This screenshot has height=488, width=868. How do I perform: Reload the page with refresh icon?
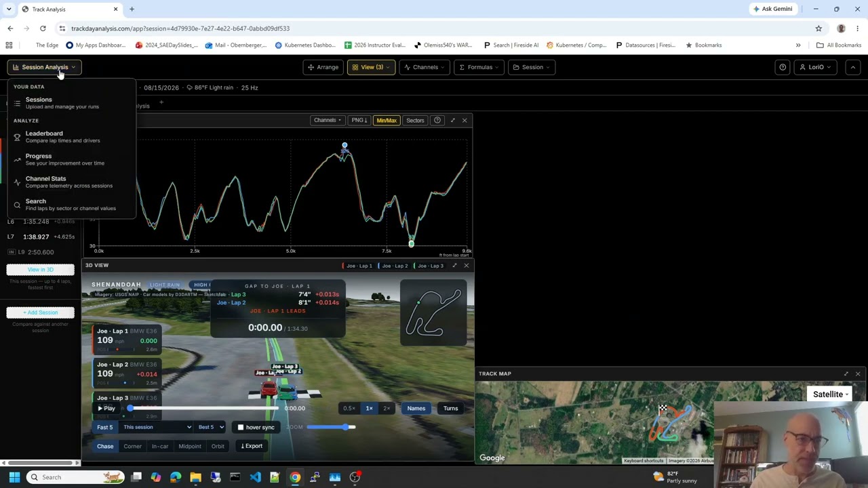tap(43, 28)
